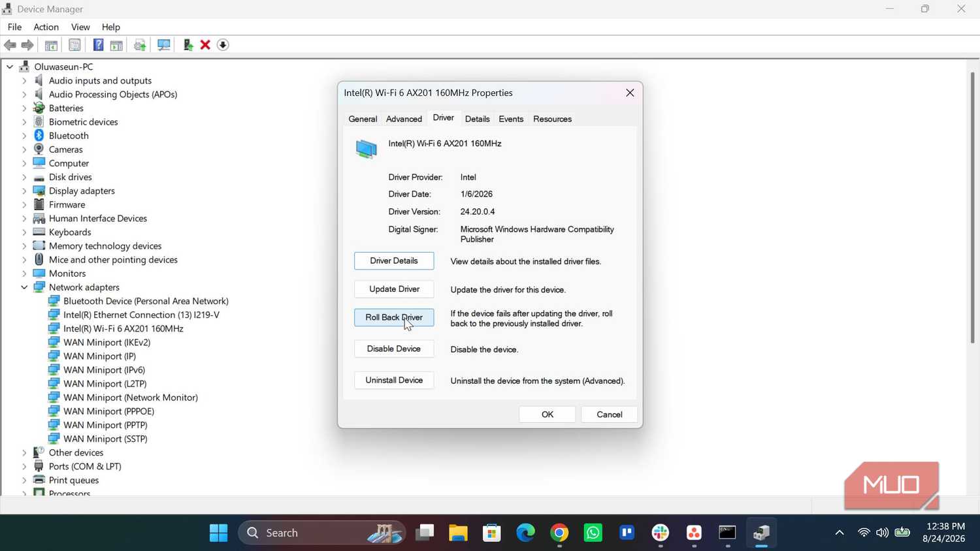Click the taskbar Search box
980x551 pixels.
322,533
